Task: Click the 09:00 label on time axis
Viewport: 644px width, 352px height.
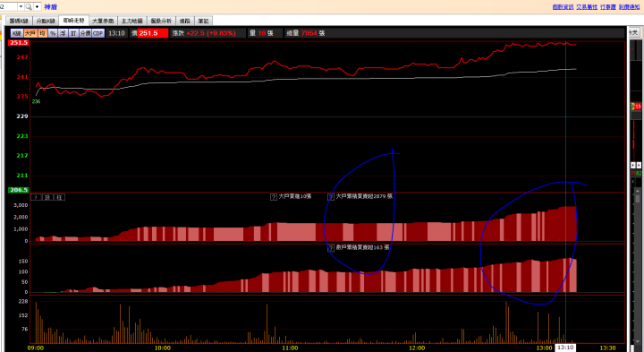Action: click(x=36, y=348)
